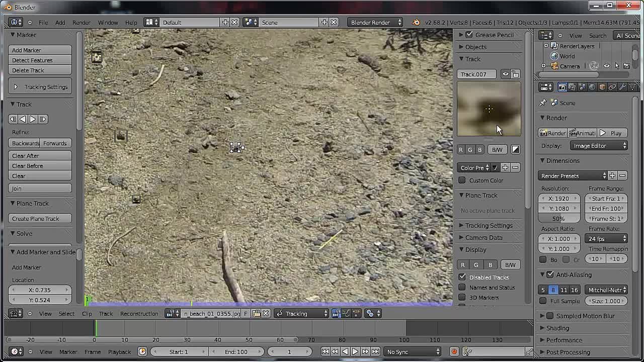Open the Render properties camera icon

click(x=562, y=87)
